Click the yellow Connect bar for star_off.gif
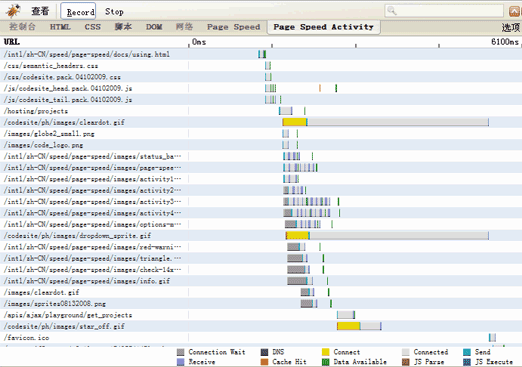The image size is (522, 367). pyautogui.click(x=349, y=326)
